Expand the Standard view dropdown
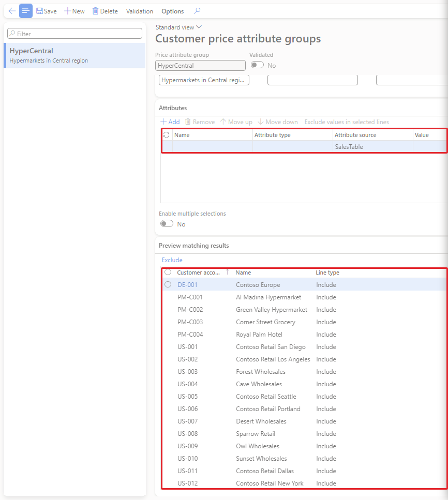The width and height of the screenshot is (448, 500). point(178,27)
